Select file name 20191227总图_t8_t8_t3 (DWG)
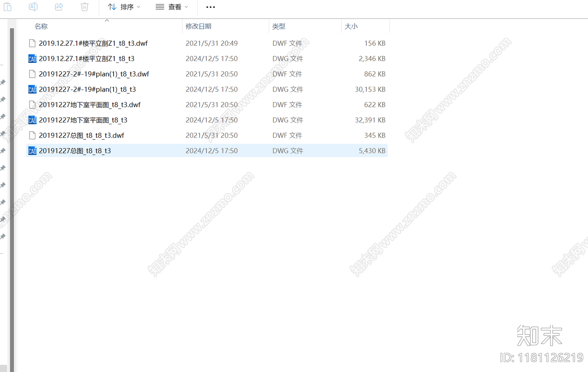This screenshot has width=588, height=372. 75,151
